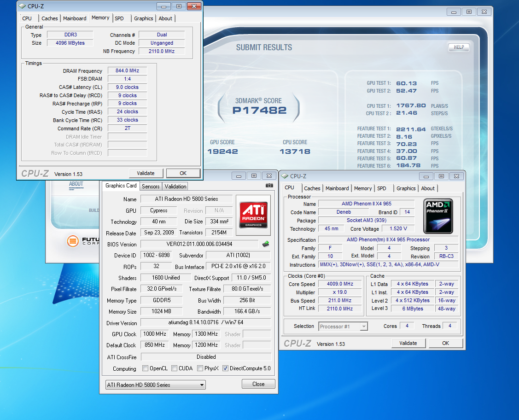Click the Multiplier x 19.0 value
This screenshot has height=420, width=519.
340,292
